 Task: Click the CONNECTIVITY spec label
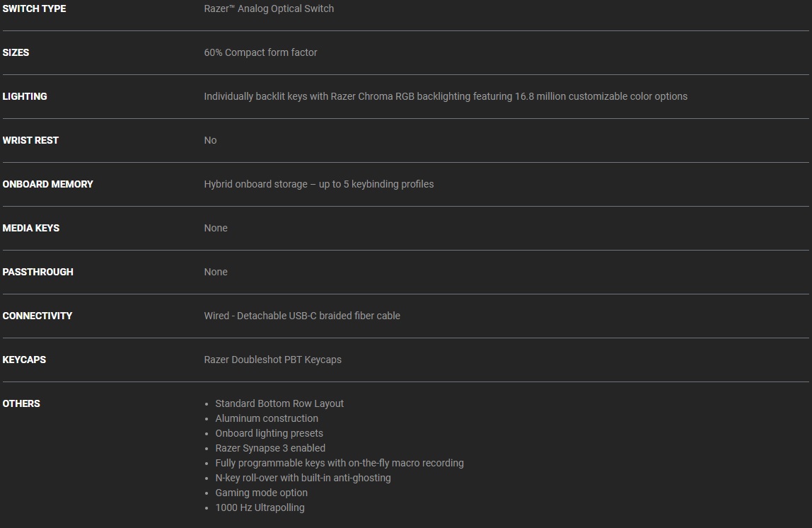click(x=37, y=316)
